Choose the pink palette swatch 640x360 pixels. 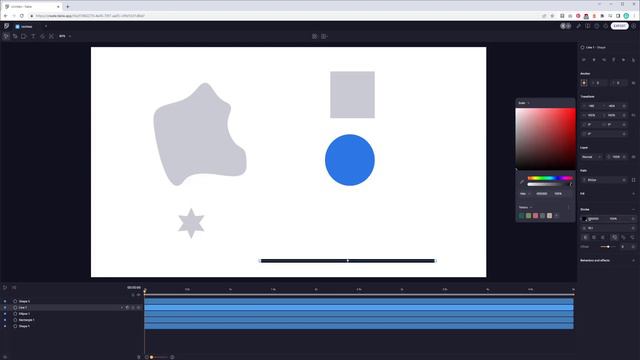(536, 216)
